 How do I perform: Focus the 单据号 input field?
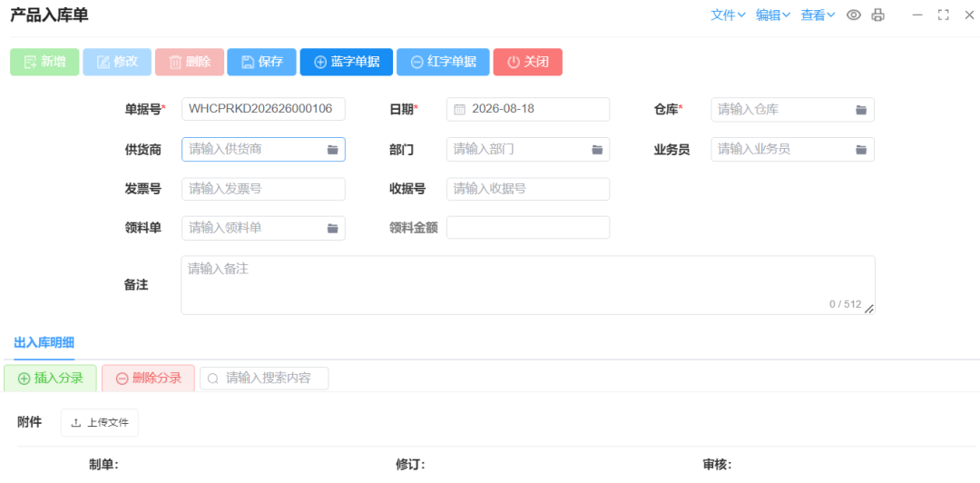coord(263,109)
